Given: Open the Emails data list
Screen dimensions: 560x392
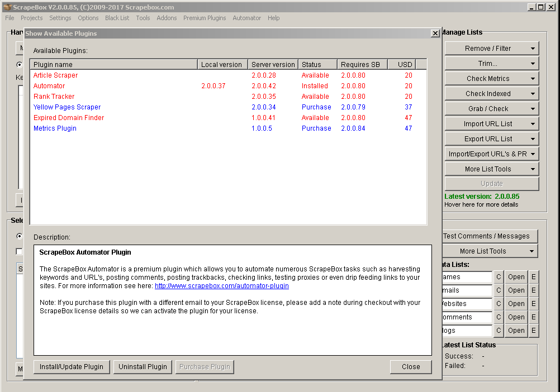Looking at the screenshot, I should click(516, 290).
